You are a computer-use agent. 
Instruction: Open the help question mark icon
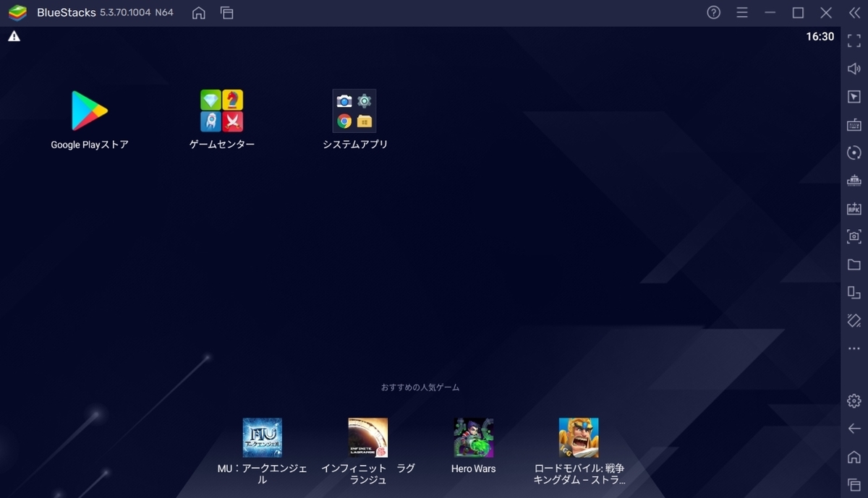tap(713, 12)
